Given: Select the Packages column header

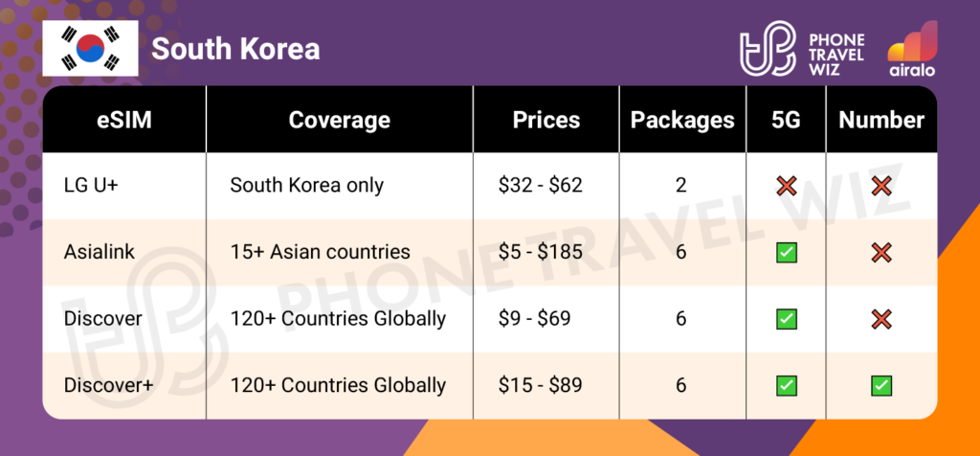Looking at the screenshot, I should 681,121.
